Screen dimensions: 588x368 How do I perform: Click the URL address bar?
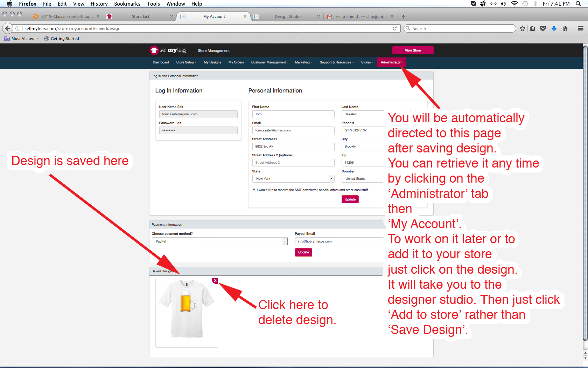point(206,28)
